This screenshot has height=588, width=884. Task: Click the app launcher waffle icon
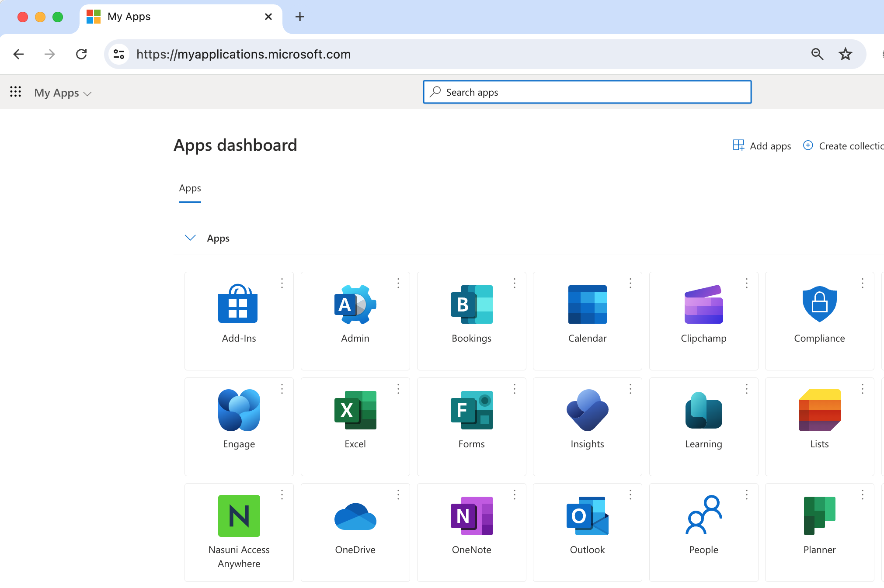tap(16, 92)
